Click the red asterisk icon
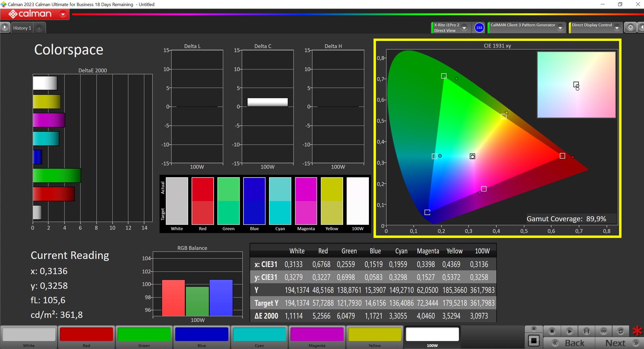Image resolution: width=644 pixels, height=349 pixels. coord(637,331)
